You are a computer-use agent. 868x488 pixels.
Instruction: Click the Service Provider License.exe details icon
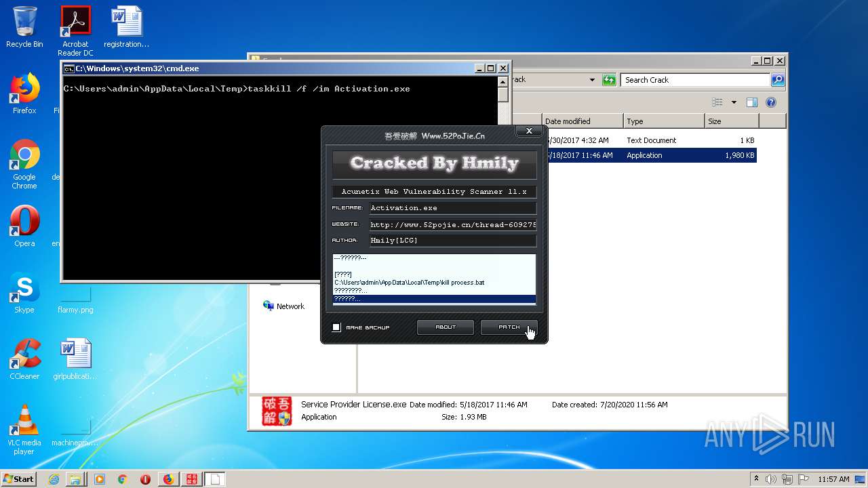coord(277,411)
